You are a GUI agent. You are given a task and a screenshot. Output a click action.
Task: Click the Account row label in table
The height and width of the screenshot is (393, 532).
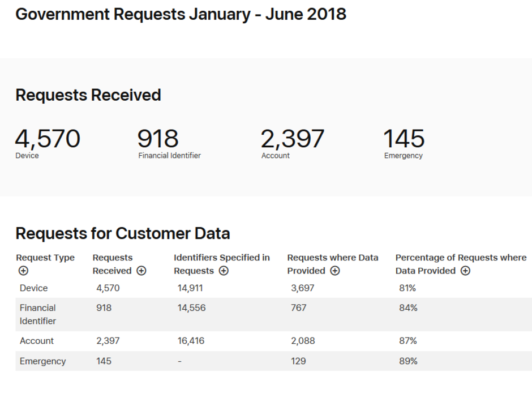(x=37, y=341)
